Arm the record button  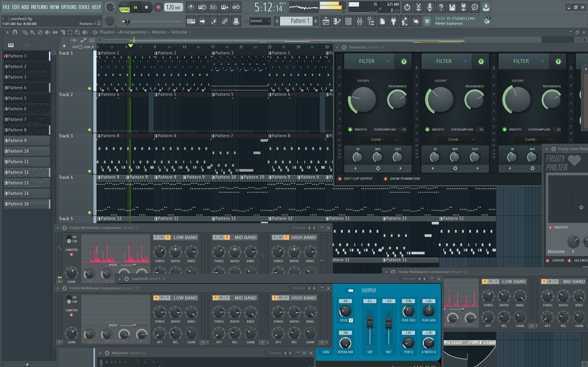(158, 7)
